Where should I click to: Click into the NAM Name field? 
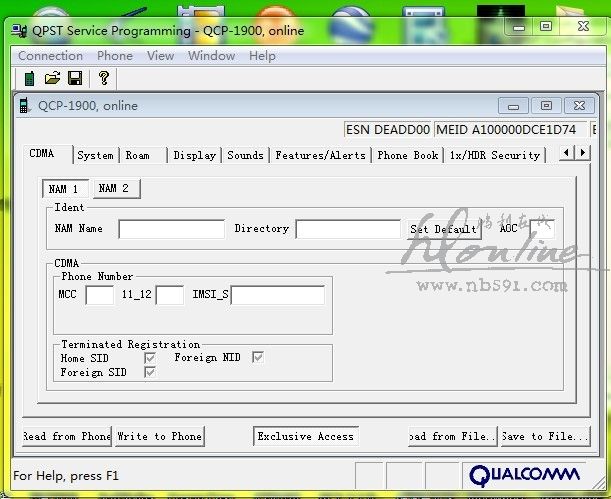click(x=171, y=229)
